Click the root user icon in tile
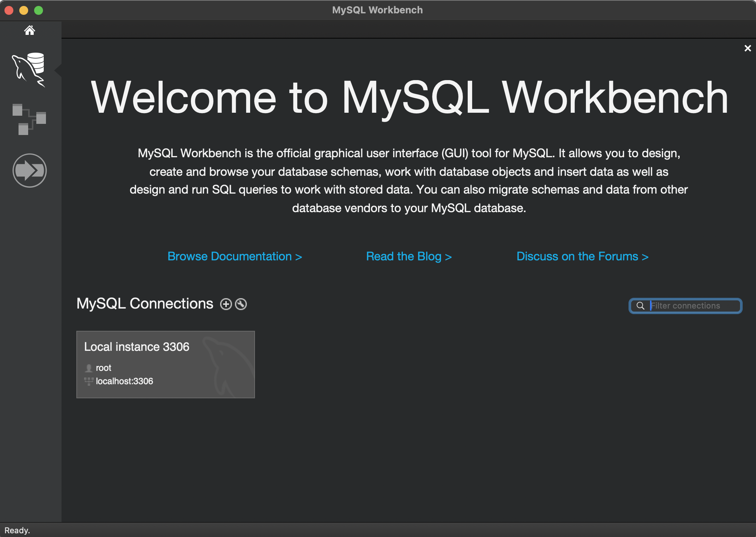This screenshot has height=537, width=756. (89, 368)
